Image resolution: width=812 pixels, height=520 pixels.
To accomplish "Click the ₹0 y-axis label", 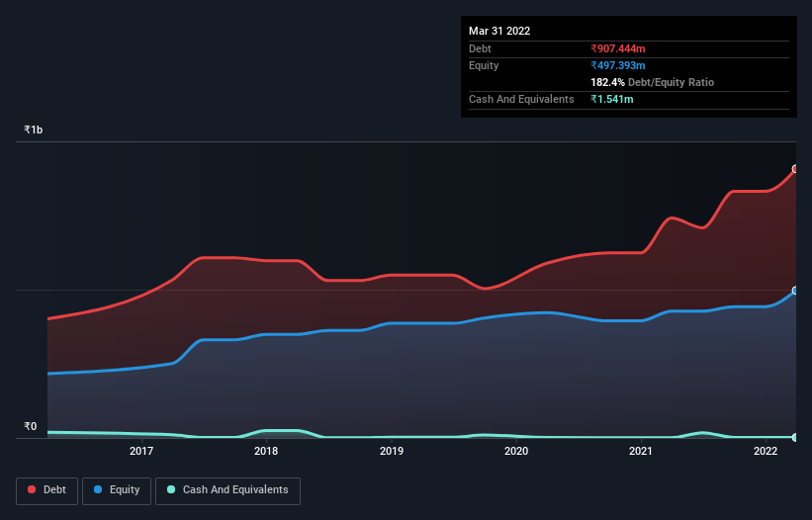I will [31, 426].
